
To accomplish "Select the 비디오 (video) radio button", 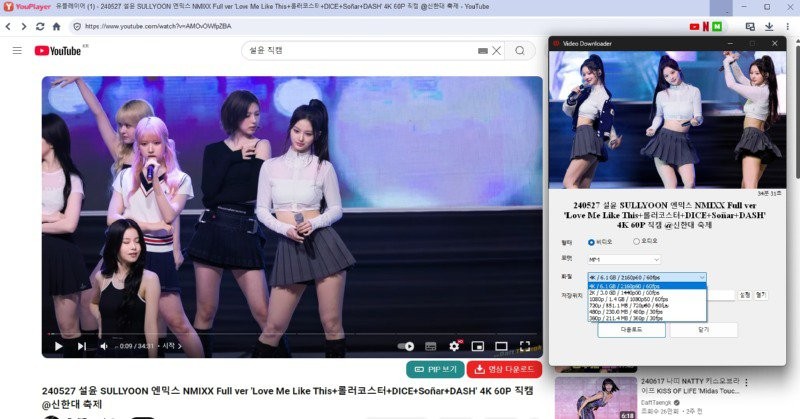I will (591, 242).
